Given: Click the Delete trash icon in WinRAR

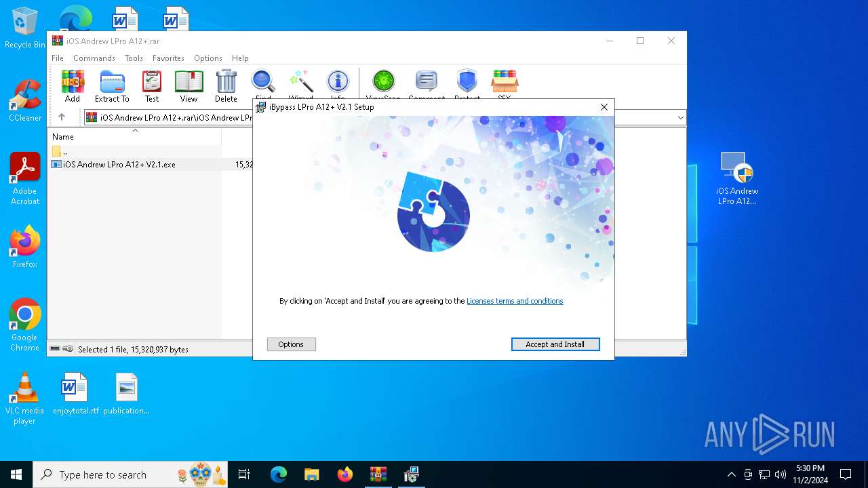Looking at the screenshot, I should click(226, 86).
